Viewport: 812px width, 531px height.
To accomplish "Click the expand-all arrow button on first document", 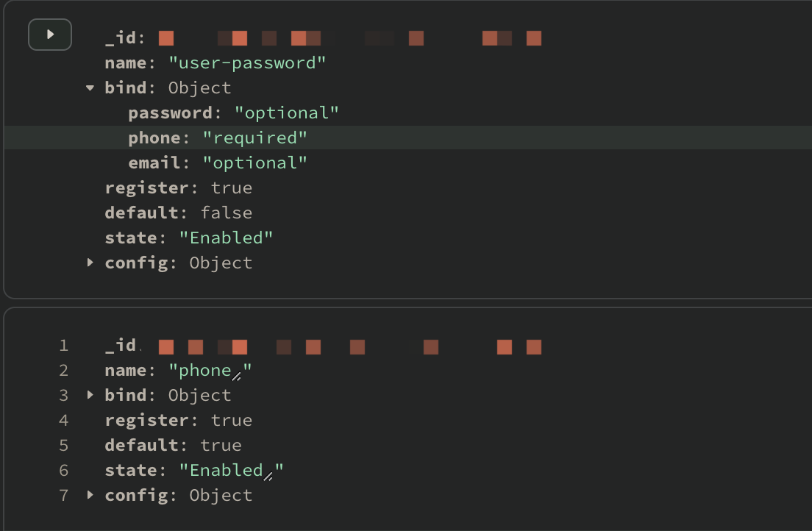I will (x=50, y=35).
